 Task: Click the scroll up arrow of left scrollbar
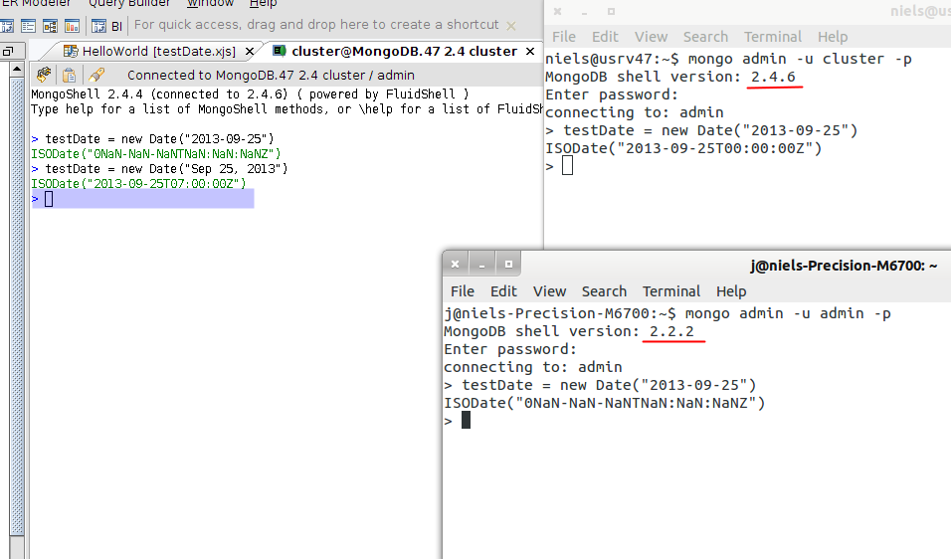coord(17,70)
